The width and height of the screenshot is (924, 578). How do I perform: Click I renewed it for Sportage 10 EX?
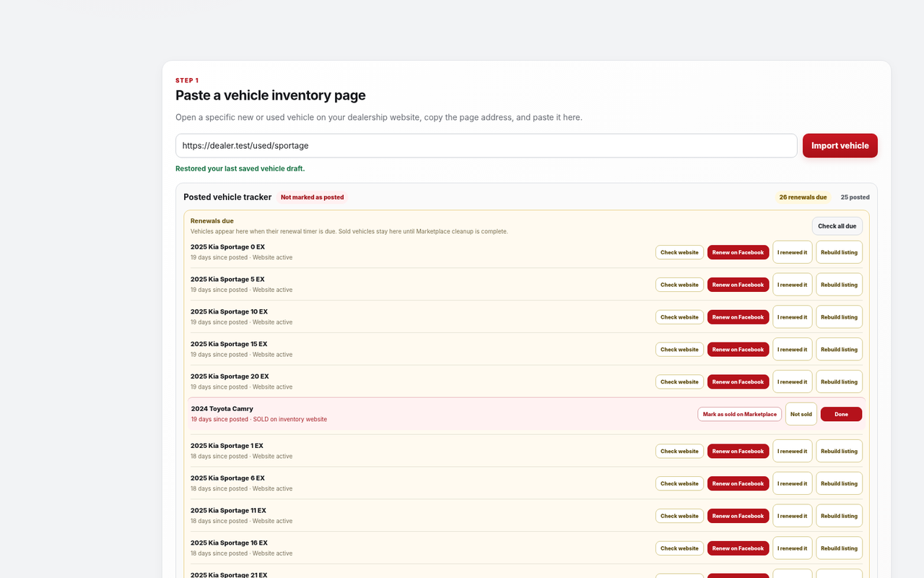coord(792,317)
